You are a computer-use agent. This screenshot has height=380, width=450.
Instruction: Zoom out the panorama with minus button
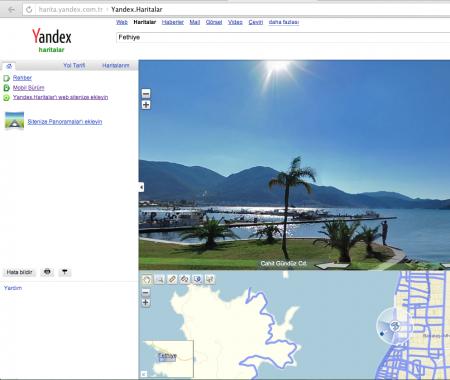(x=146, y=94)
